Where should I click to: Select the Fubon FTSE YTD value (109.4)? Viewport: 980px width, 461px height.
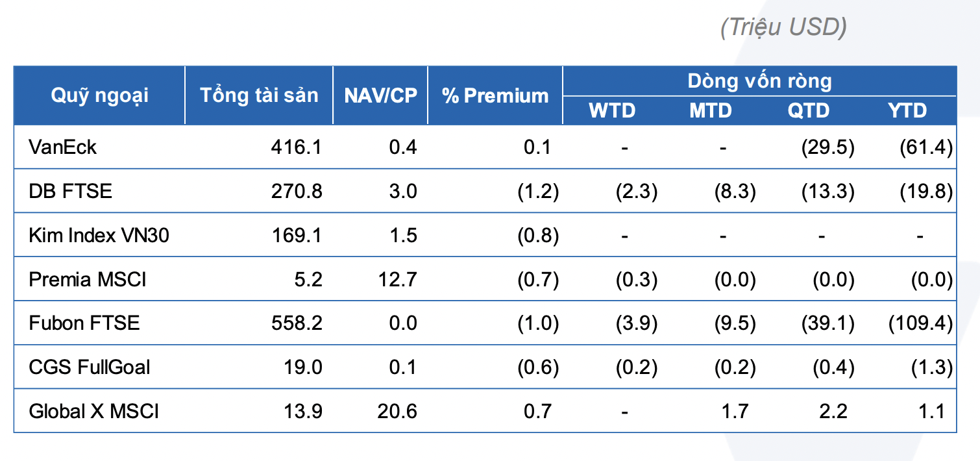click(x=920, y=323)
